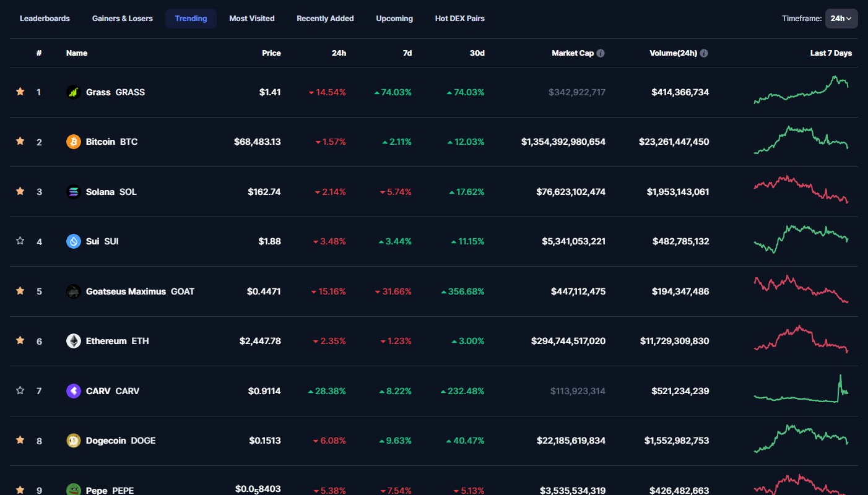
Task: Click the Grass 7-day sparkline chart
Action: pos(801,90)
